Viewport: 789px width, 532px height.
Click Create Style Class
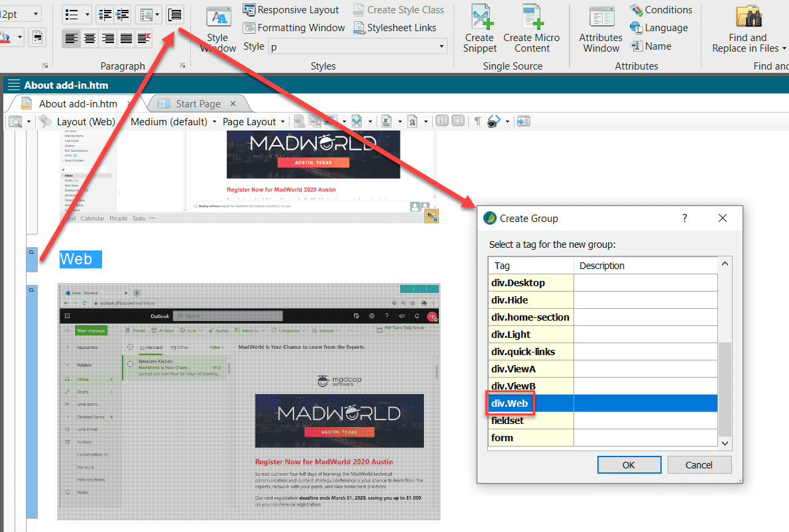(x=399, y=9)
